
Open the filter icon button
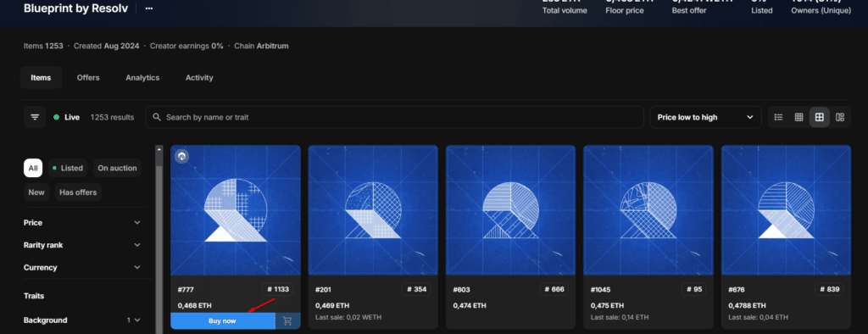tap(35, 117)
